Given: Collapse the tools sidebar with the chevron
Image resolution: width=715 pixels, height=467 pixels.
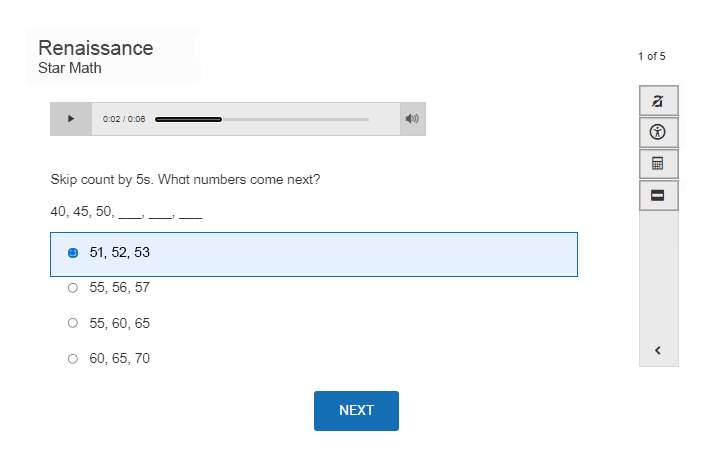Looking at the screenshot, I should pyautogui.click(x=658, y=350).
